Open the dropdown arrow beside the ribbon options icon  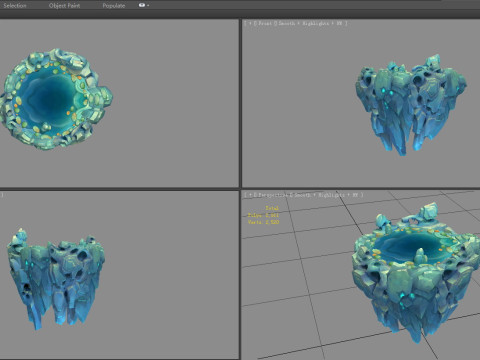click(148, 6)
